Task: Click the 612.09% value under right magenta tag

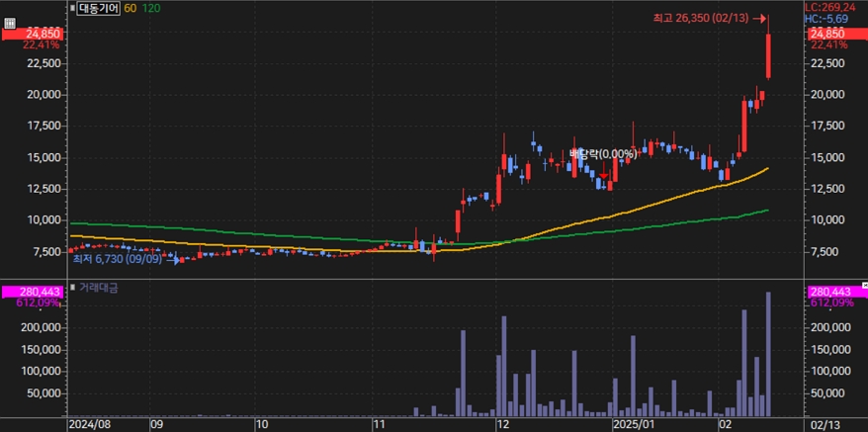Action: coord(830,302)
